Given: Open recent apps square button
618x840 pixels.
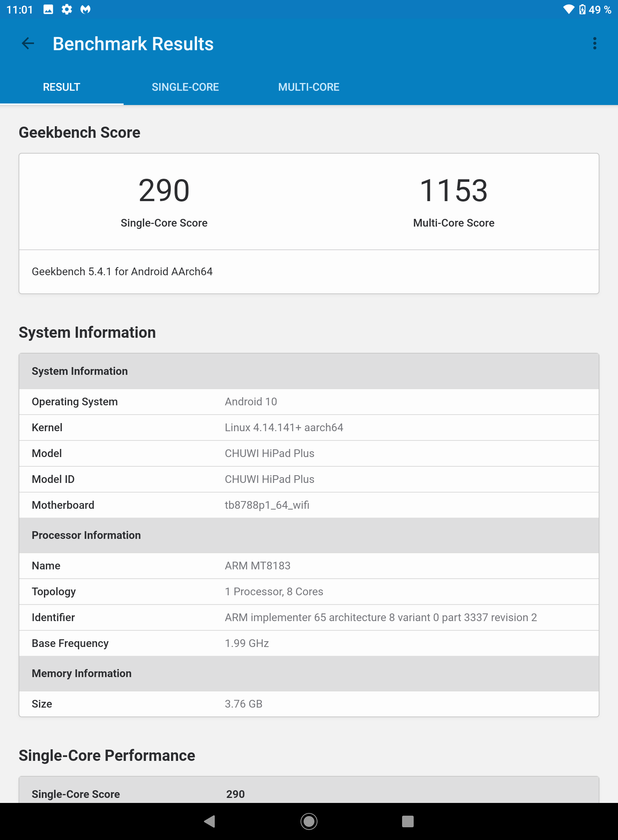Looking at the screenshot, I should coord(408,821).
